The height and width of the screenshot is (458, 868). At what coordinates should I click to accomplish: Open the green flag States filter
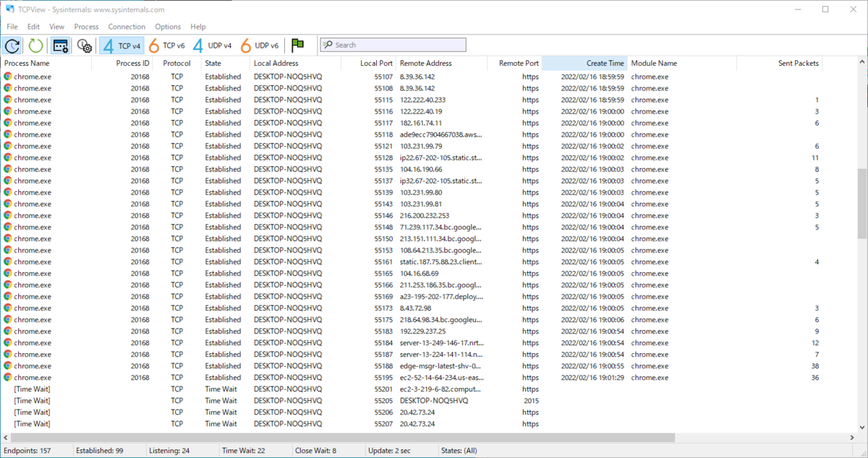click(297, 46)
